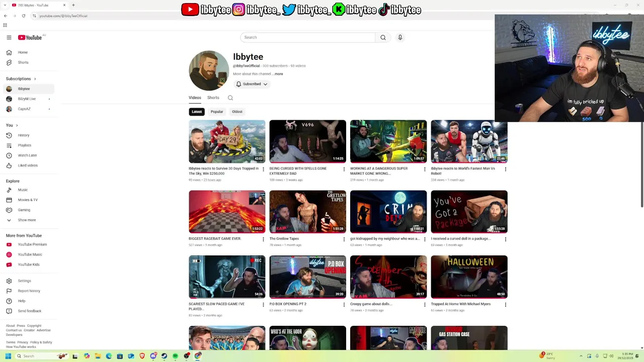The image size is (644, 362).
Task: Open a new browser tab
Action: click(73, 5)
